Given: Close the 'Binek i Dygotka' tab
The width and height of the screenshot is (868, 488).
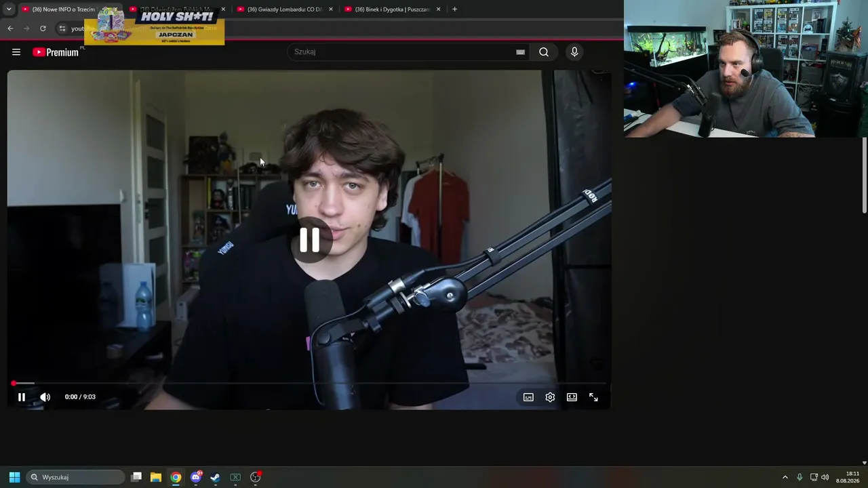Looking at the screenshot, I should coord(439,9).
